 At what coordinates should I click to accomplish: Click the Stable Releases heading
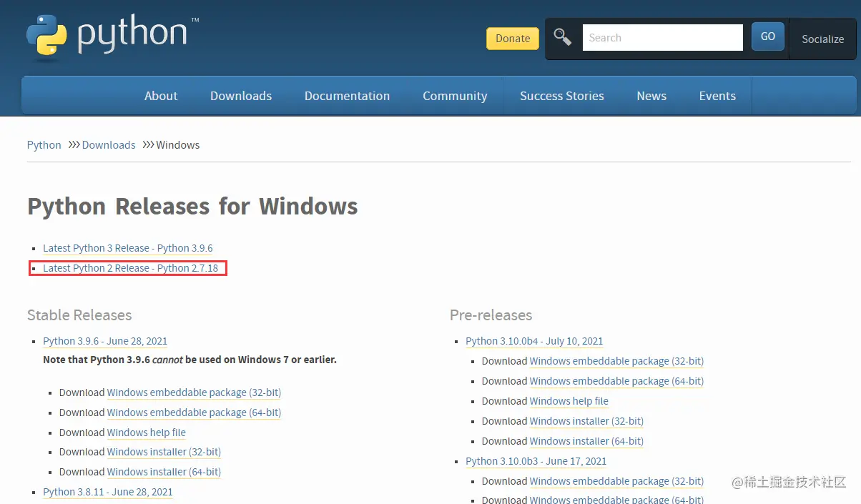79,315
